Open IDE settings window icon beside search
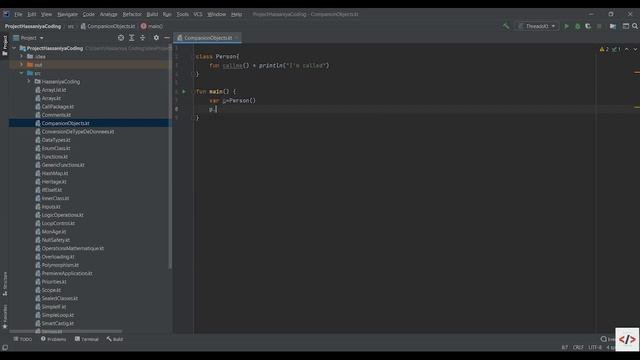This screenshot has height=360, width=640. (626, 26)
